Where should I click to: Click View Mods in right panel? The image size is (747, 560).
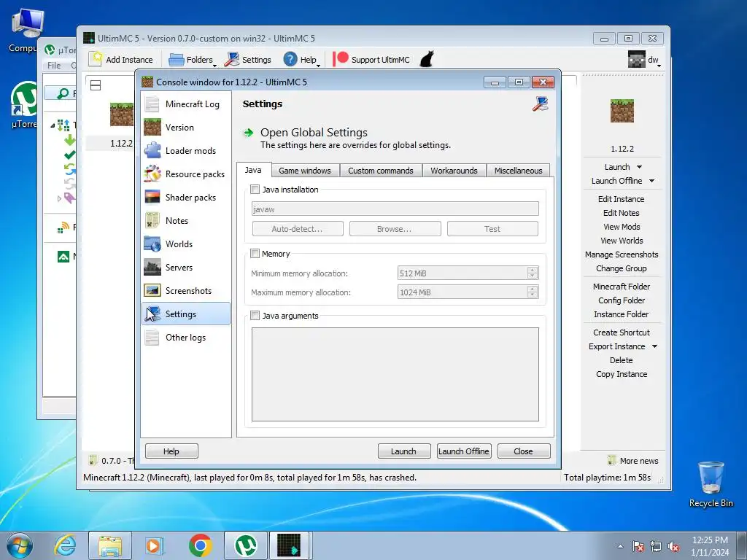point(622,227)
